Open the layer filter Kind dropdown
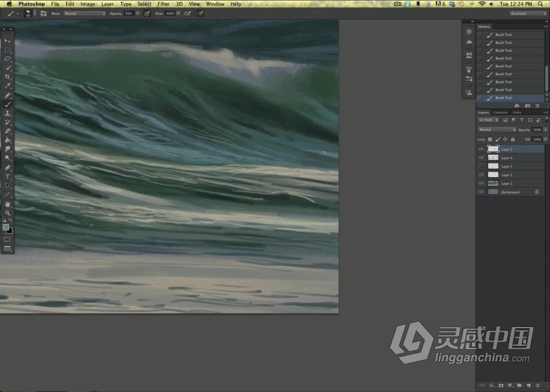The image size is (550, 392). click(x=488, y=120)
